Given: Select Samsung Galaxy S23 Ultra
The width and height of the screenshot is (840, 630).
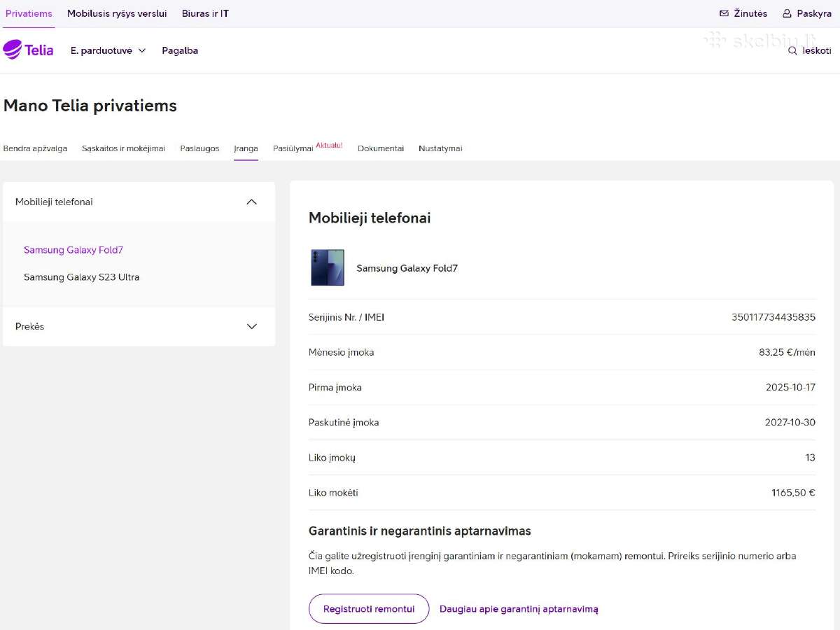Looking at the screenshot, I should click(x=81, y=277).
